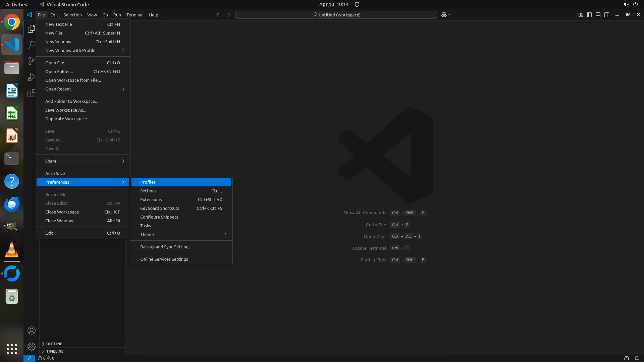Toggle Panel layout icon in title bar
644x362 pixels.
[x=598, y=15]
